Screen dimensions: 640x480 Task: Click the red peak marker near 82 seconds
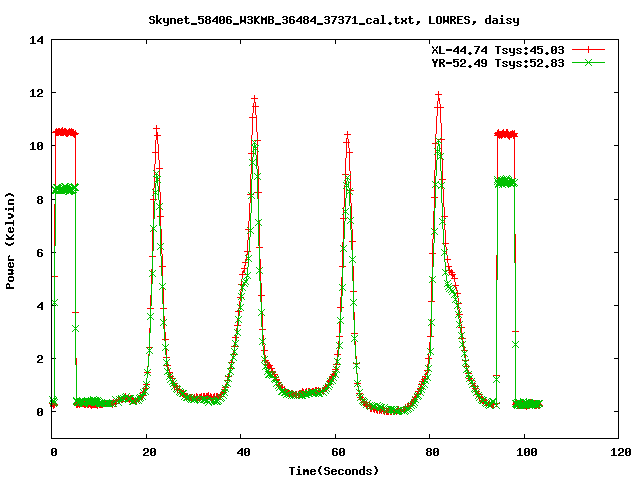point(439,95)
